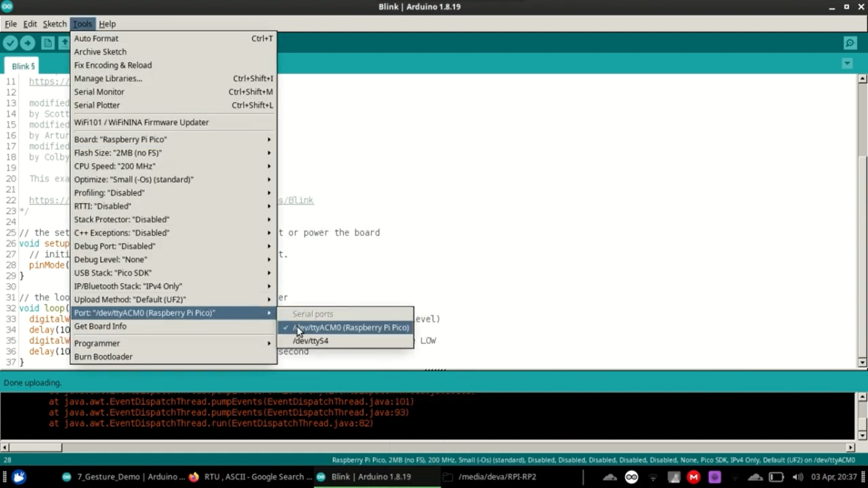Click editor vertical scrollbar down arrow

click(x=862, y=362)
